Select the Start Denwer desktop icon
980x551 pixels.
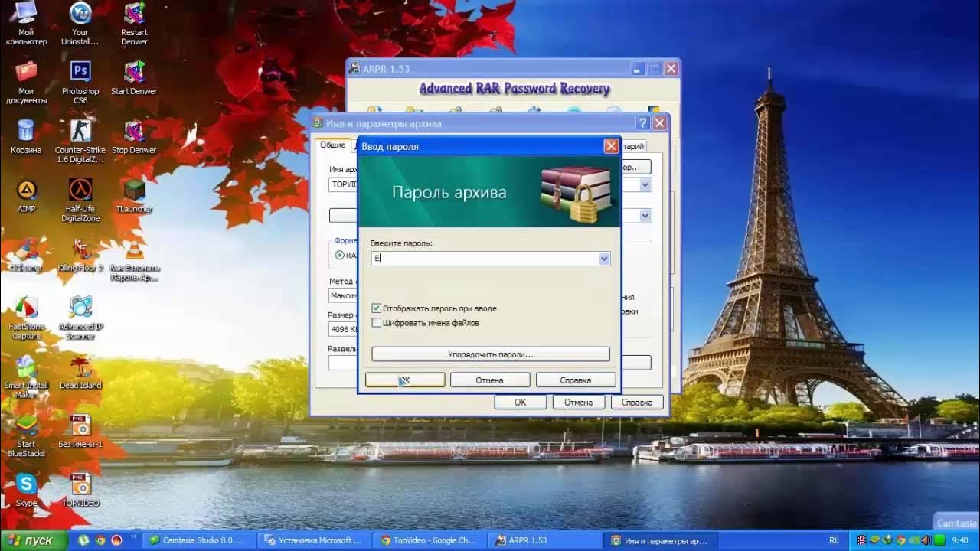[x=134, y=78]
